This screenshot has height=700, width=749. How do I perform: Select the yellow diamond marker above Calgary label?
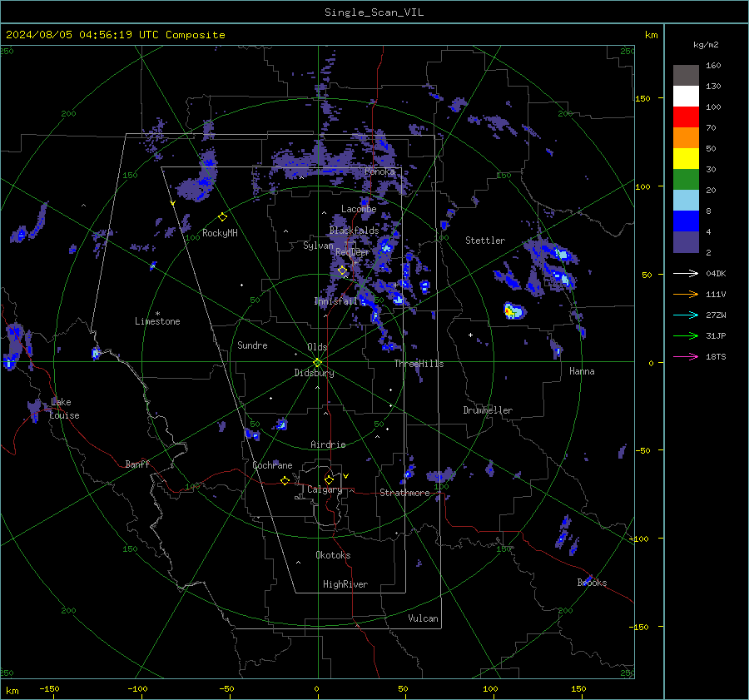pyautogui.click(x=329, y=479)
